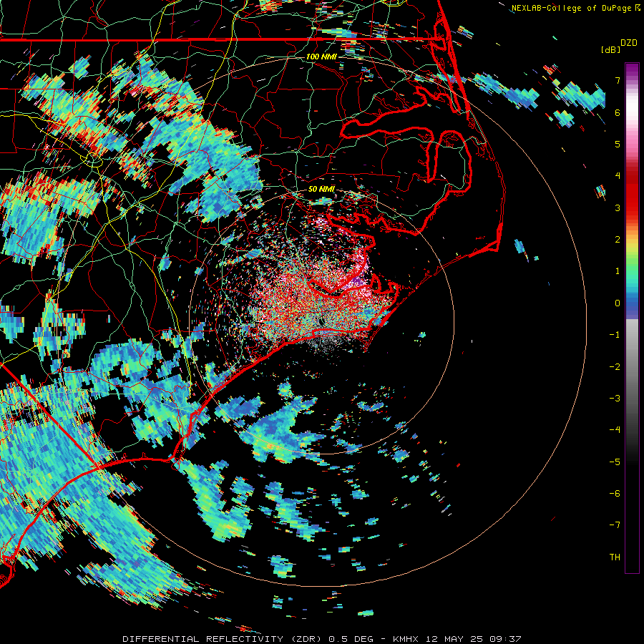Click the KMHX station identifier in the caption
644x644 pixels.
click(406, 639)
